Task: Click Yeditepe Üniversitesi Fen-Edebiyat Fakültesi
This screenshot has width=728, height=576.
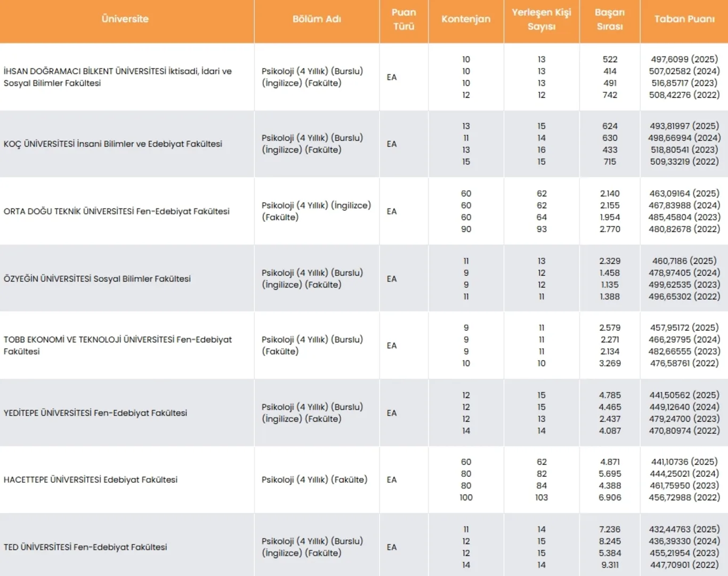Action: 95,413
